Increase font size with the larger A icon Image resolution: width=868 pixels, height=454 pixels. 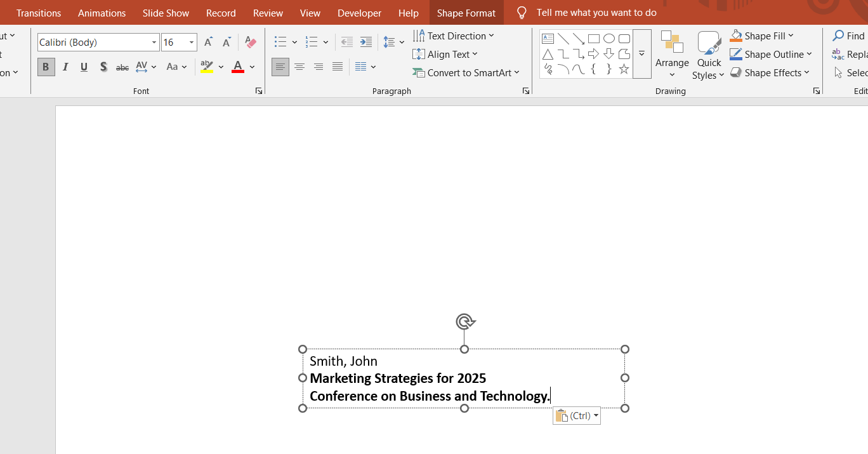click(208, 43)
